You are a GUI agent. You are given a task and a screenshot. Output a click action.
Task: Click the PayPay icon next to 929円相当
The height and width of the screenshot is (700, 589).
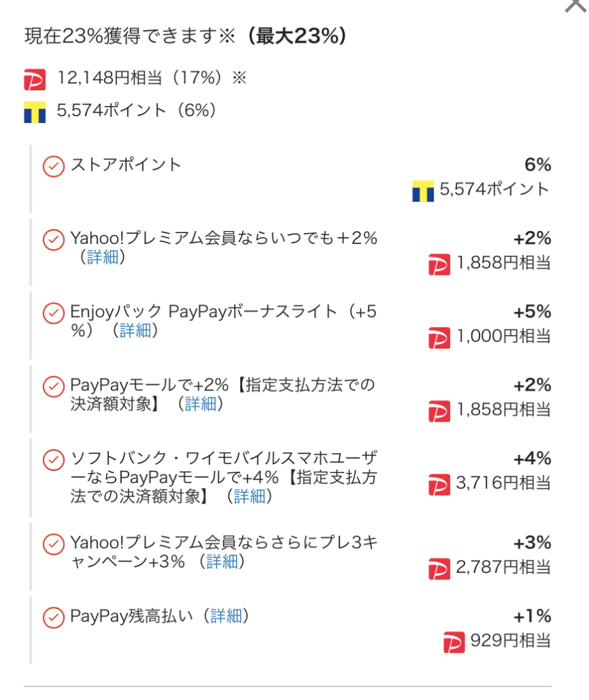coord(454,642)
